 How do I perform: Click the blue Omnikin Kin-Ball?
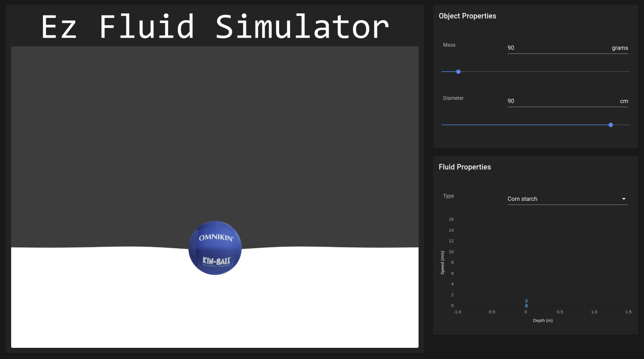tap(215, 248)
